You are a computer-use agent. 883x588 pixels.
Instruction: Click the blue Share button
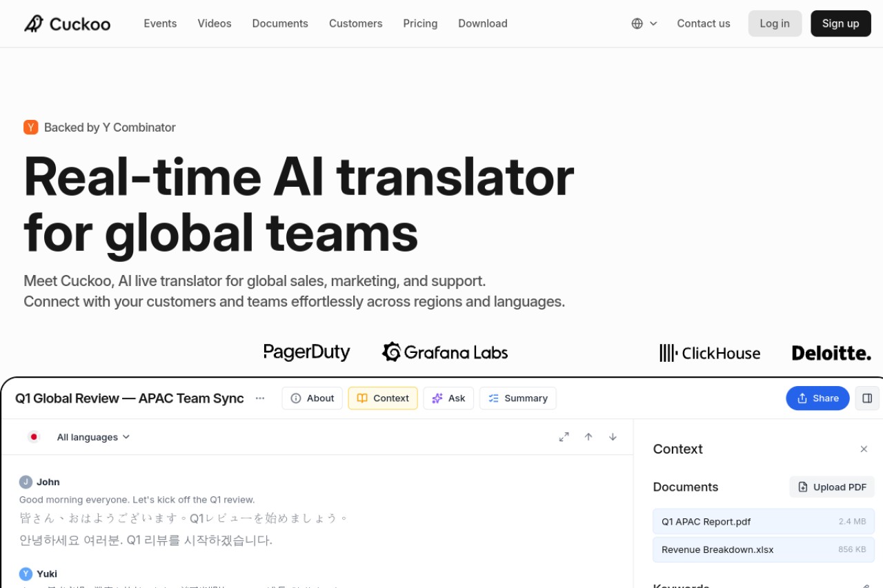(817, 398)
